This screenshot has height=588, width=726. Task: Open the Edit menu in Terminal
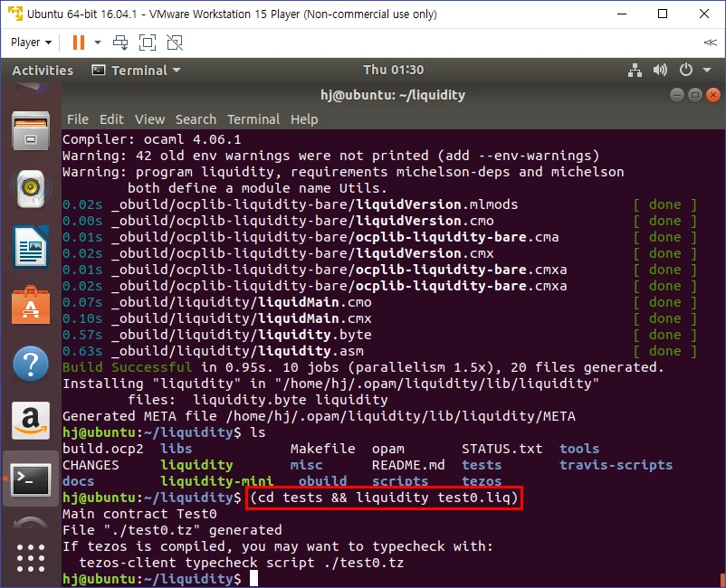click(x=111, y=119)
